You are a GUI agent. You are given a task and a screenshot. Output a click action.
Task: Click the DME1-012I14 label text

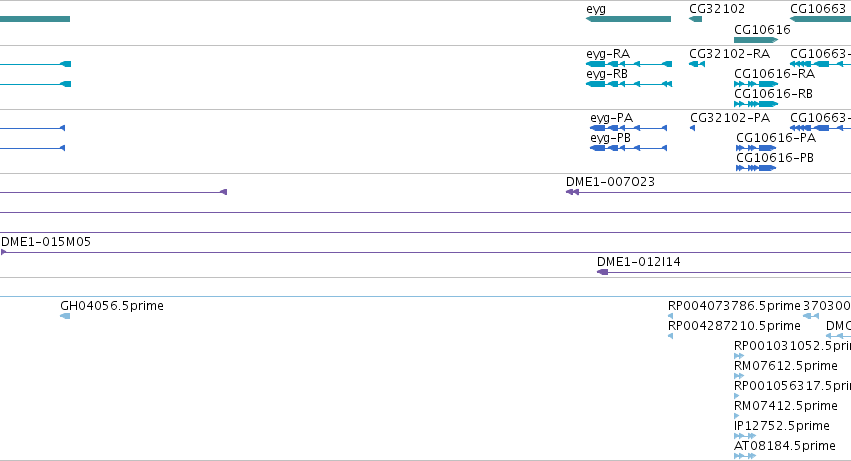pos(639,262)
